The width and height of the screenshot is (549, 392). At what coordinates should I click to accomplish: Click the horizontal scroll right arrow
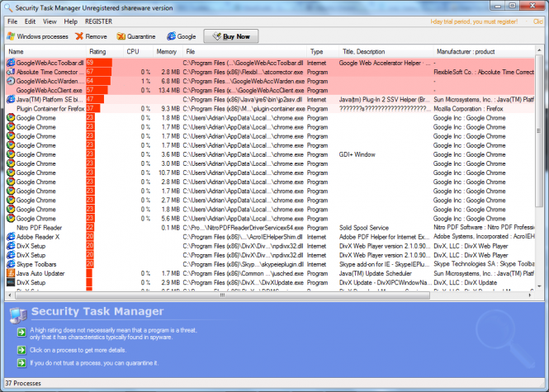530,295
